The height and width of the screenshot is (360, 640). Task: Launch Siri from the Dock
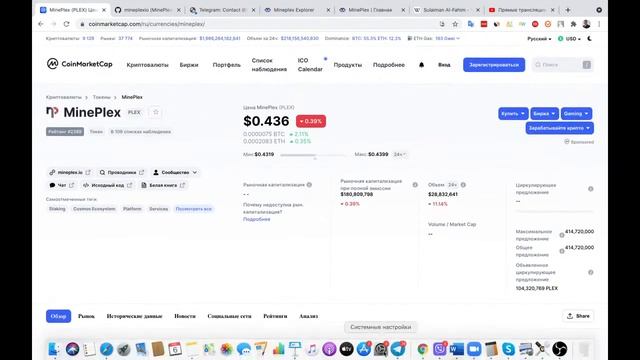click(x=72, y=349)
